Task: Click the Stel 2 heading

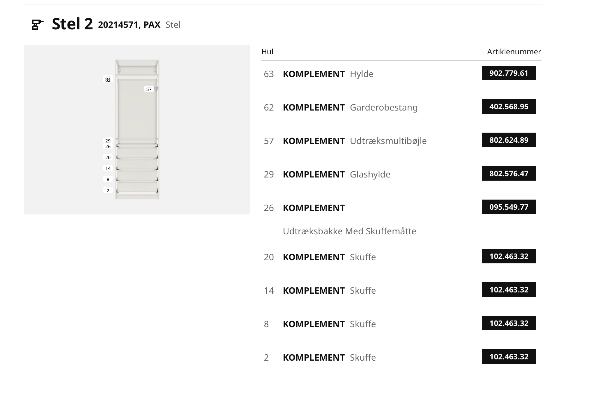Action: tap(72, 24)
